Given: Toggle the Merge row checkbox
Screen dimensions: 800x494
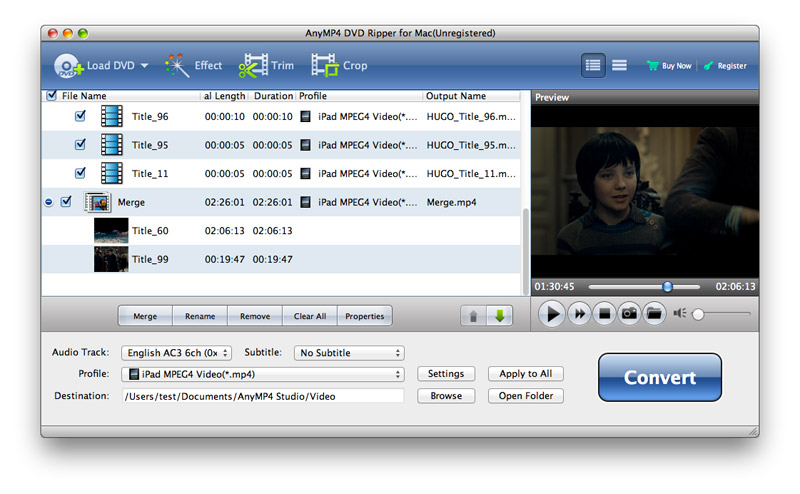Looking at the screenshot, I should (x=66, y=201).
